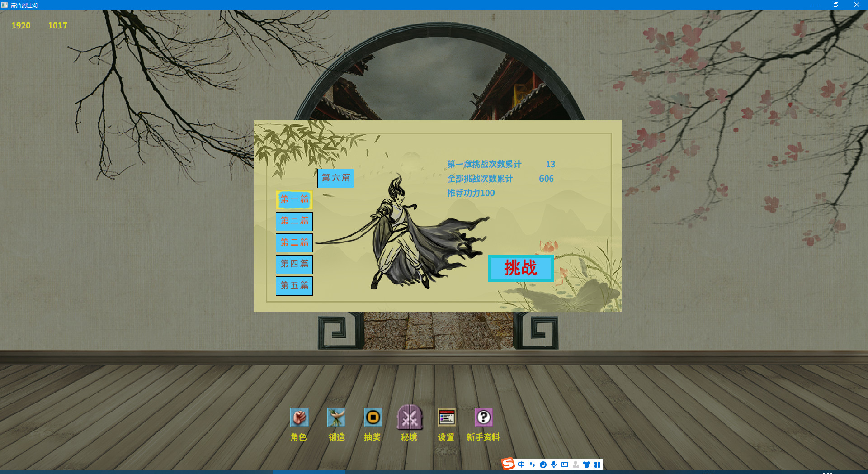Open the 设置 settings icon
This screenshot has width=868, height=474.
click(x=446, y=417)
